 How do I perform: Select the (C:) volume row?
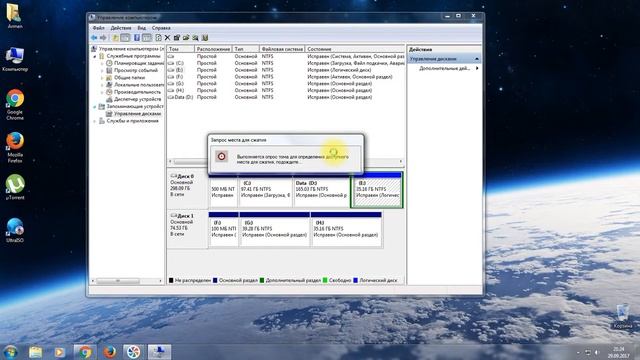(x=286, y=63)
